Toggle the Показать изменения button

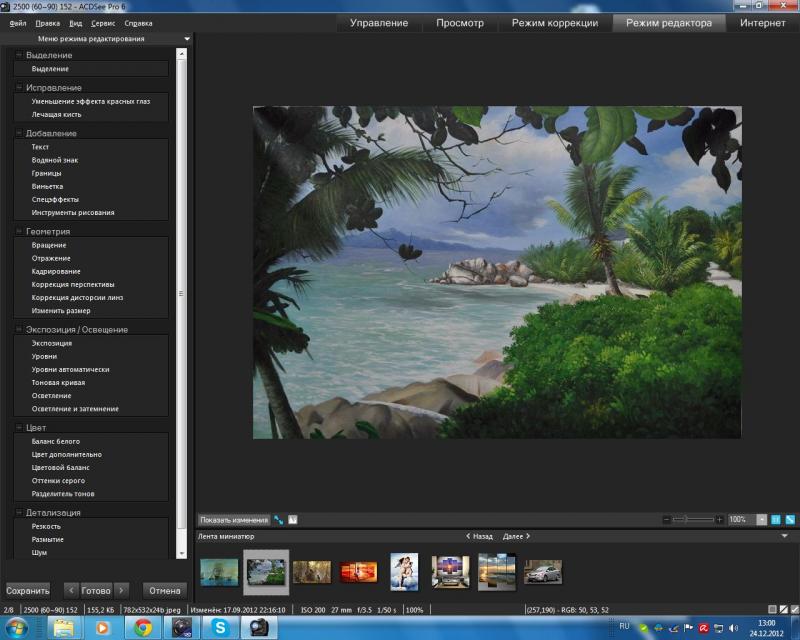234,520
